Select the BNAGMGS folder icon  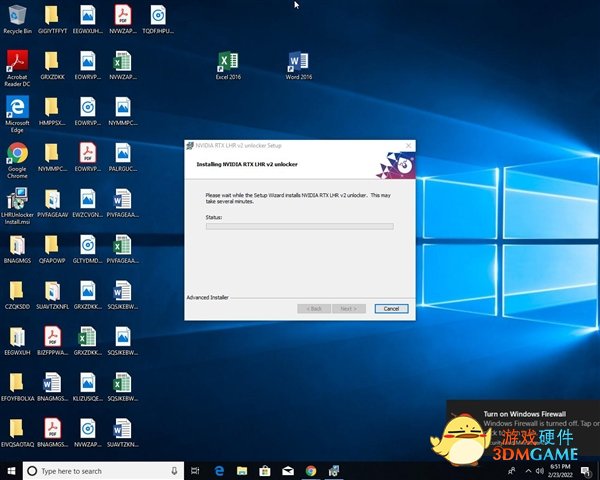17,250
